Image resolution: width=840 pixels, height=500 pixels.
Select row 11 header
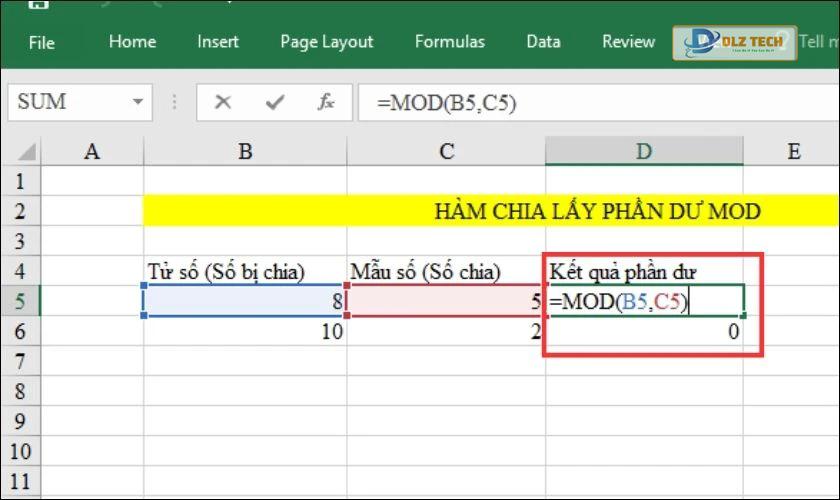(x=20, y=481)
